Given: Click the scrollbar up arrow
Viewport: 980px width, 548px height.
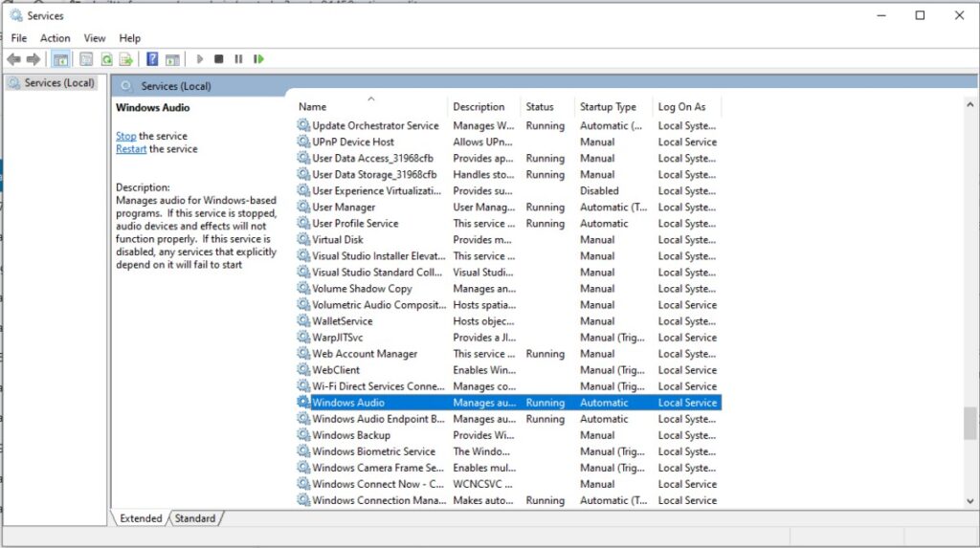Looking at the screenshot, I should (x=969, y=105).
